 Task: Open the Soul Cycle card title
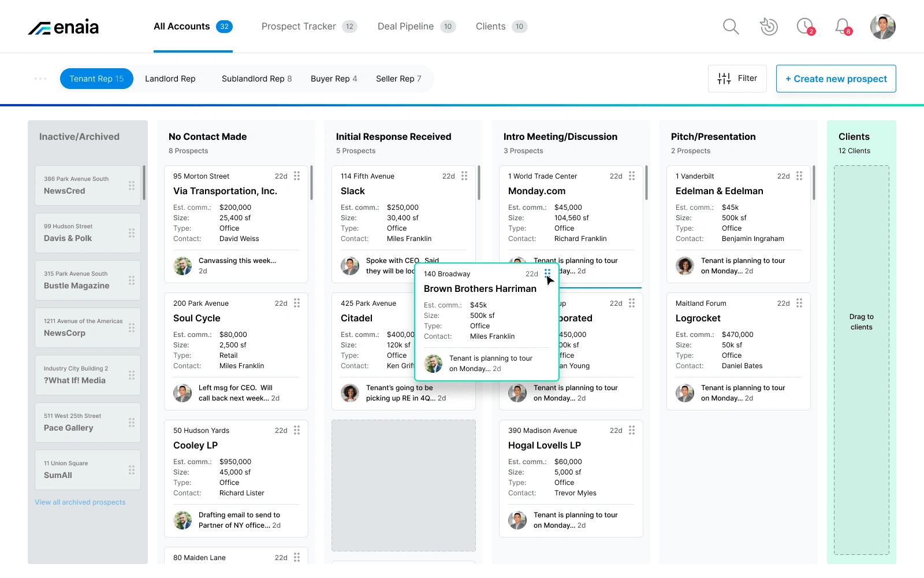point(197,318)
